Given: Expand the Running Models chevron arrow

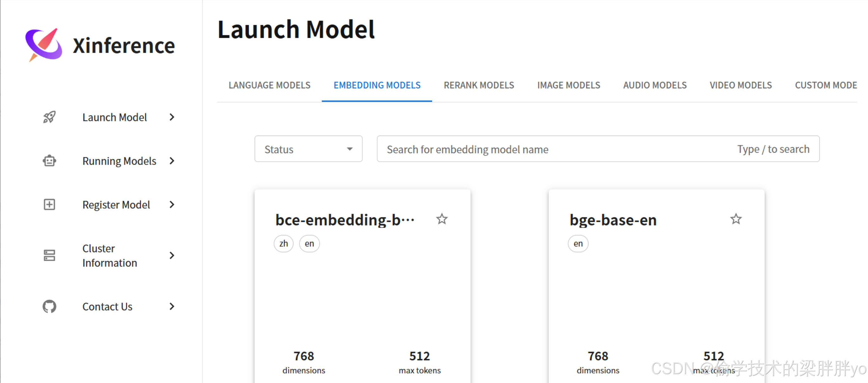Looking at the screenshot, I should click(x=172, y=161).
